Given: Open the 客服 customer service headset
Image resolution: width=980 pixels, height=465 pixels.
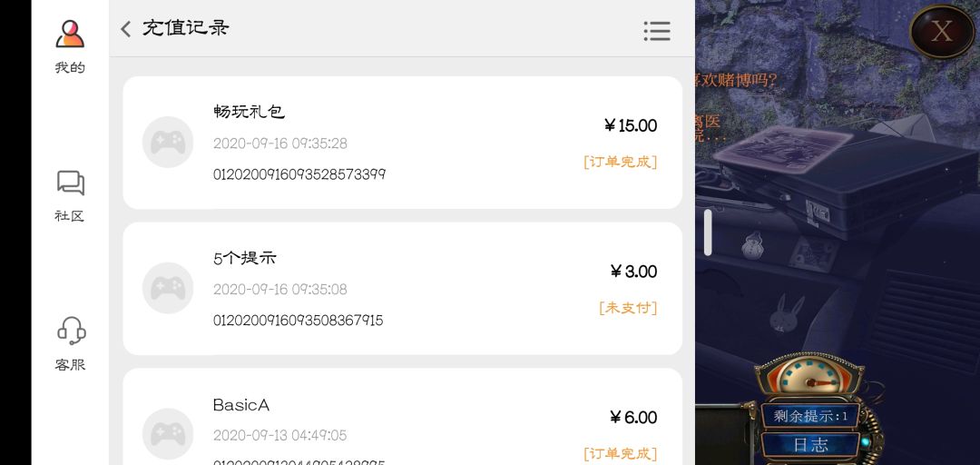Looking at the screenshot, I should point(70,331).
